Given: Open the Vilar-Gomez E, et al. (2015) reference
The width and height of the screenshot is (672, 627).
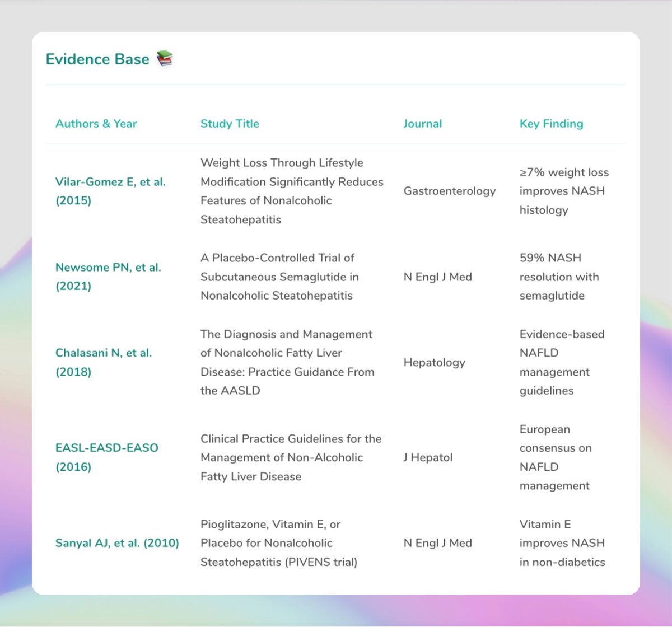Looking at the screenshot, I should [110, 191].
